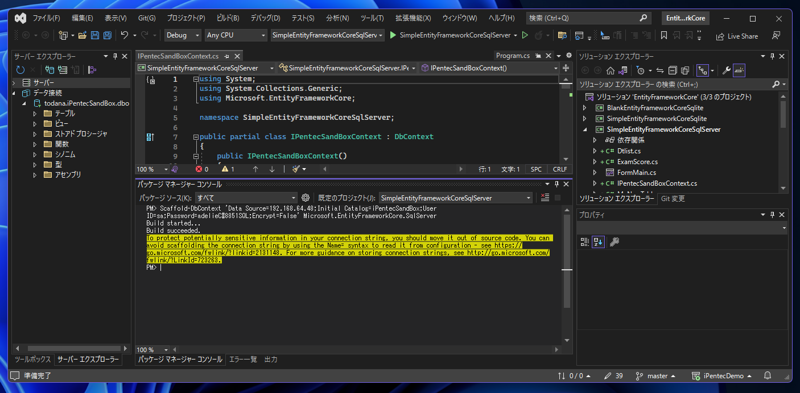
Task: Click the New Project icon
Action: point(63,36)
